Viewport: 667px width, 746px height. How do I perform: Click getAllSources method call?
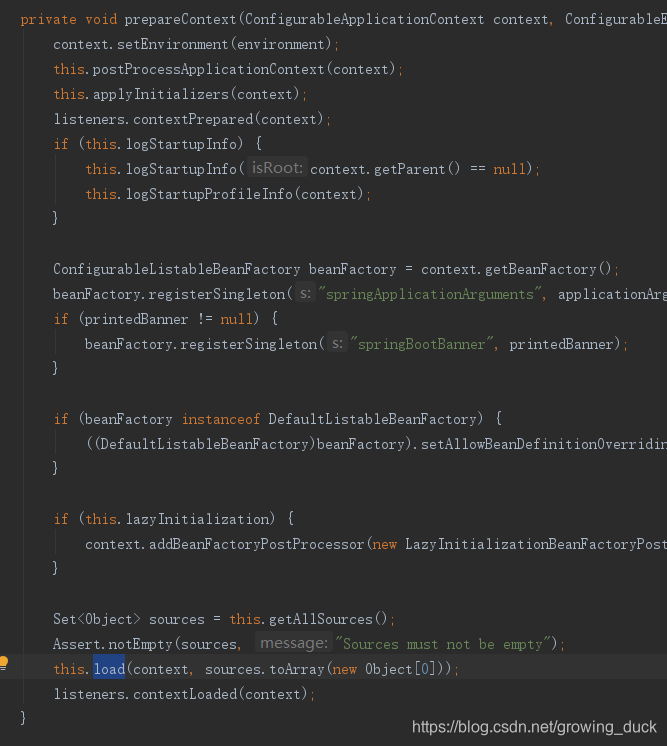click(x=321, y=619)
